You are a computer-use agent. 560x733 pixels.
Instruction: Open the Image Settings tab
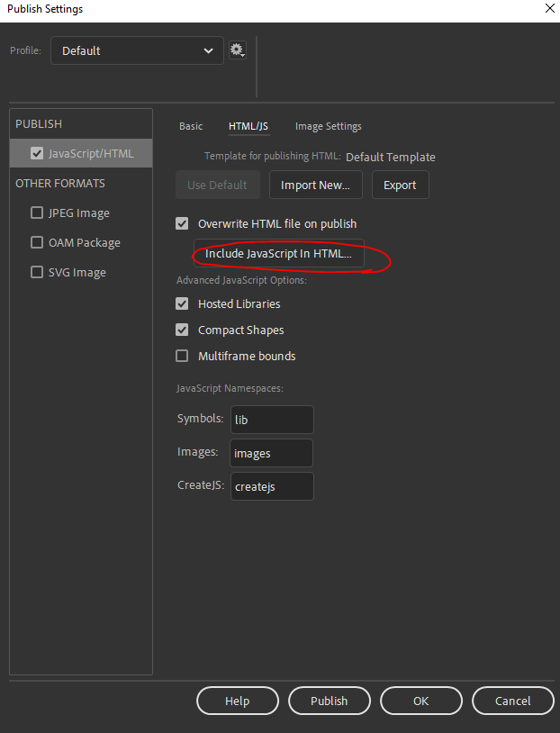(x=328, y=126)
